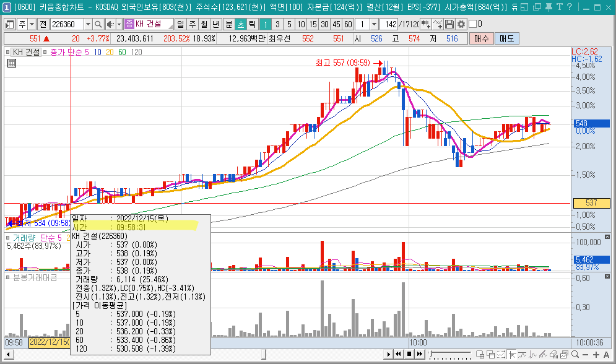The width and height of the screenshot is (616, 364).
Task: Select the 일 daily chart tab
Action: (x=180, y=24)
